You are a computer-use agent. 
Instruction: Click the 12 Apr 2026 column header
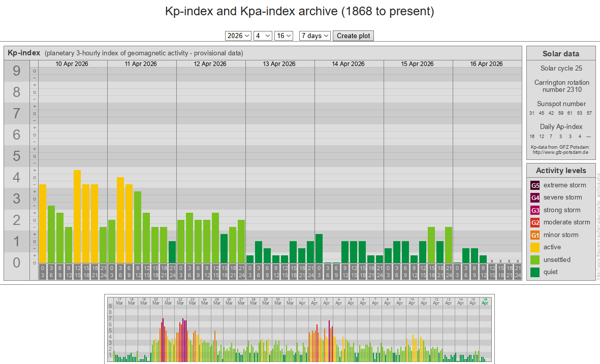tap(210, 64)
